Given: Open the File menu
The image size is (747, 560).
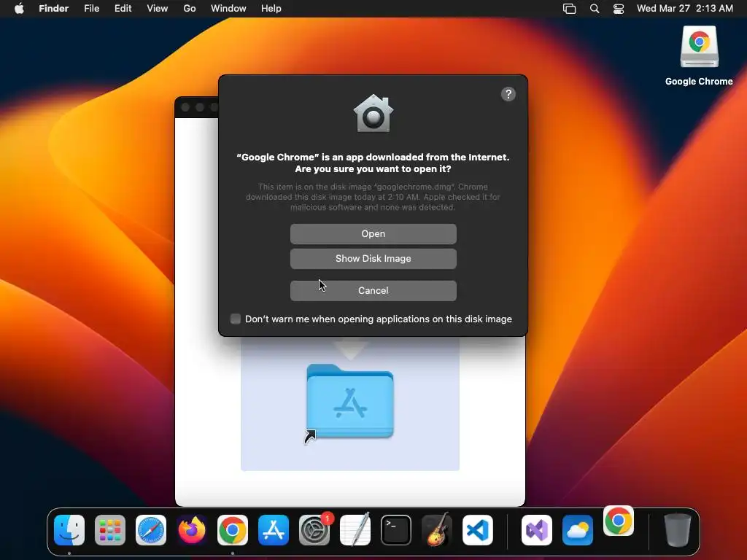Looking at the screenshot, I should point(91,9).
